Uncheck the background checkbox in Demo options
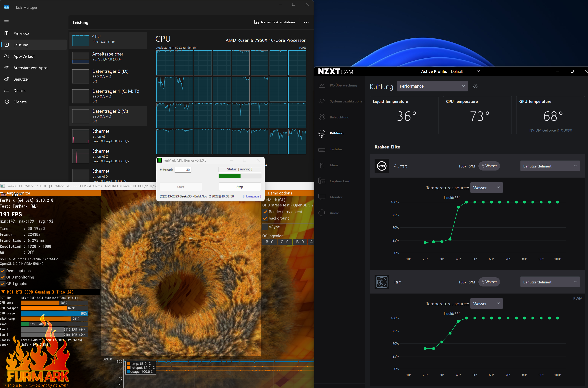 265,218
